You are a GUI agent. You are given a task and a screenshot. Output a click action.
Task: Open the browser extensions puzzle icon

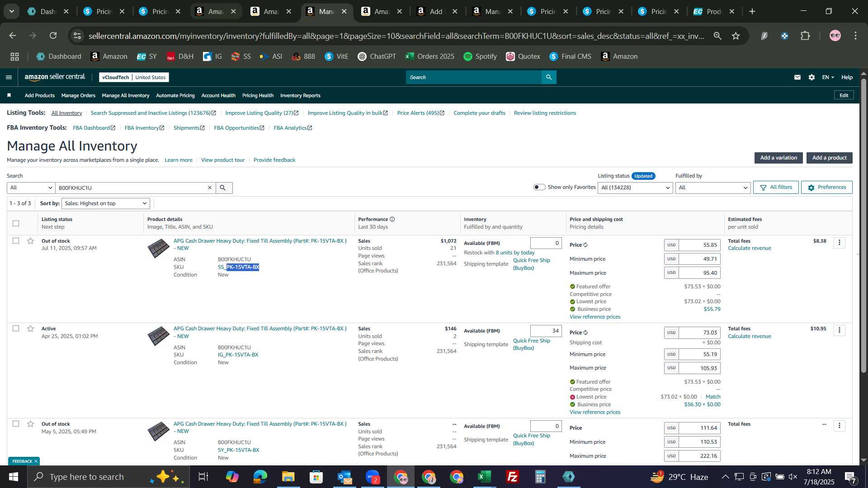(805, 36)
